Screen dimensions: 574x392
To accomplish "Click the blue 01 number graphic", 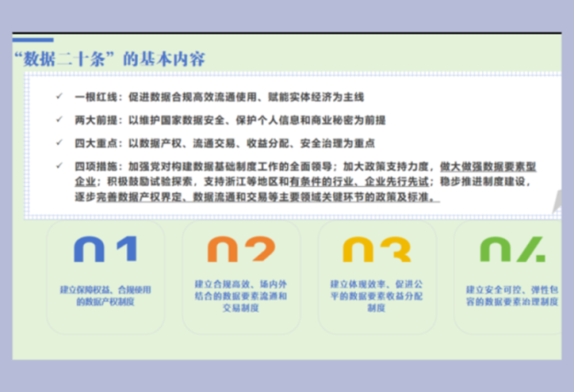I will 105,250.
